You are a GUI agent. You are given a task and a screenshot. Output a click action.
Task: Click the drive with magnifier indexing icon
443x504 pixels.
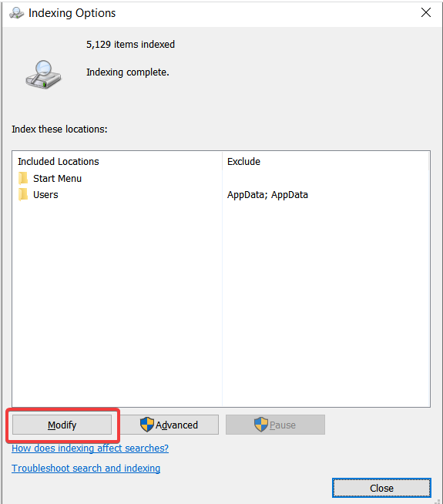[x=43, y=74]
